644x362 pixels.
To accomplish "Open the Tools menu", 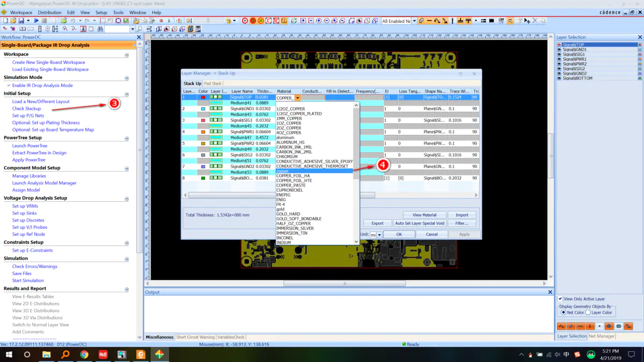I will click(118, 12).
